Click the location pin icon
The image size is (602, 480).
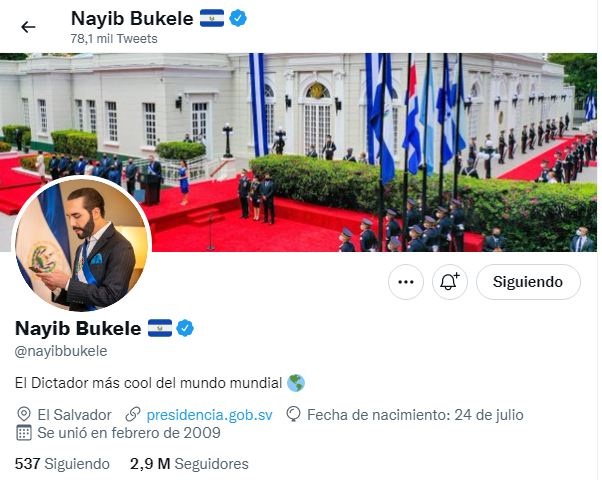[x=24, y=415]
